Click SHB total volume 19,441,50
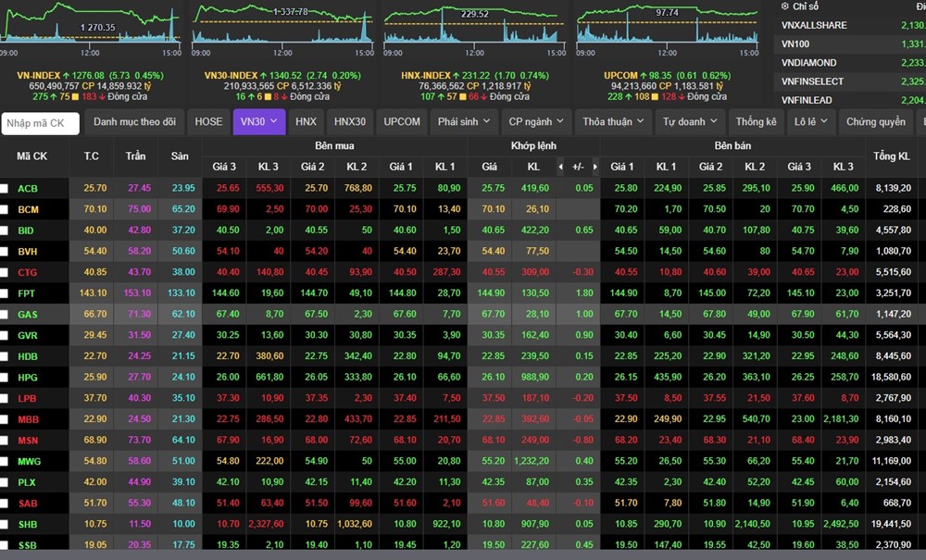Screen dimensions: 926x560 [x=891, y=524]
